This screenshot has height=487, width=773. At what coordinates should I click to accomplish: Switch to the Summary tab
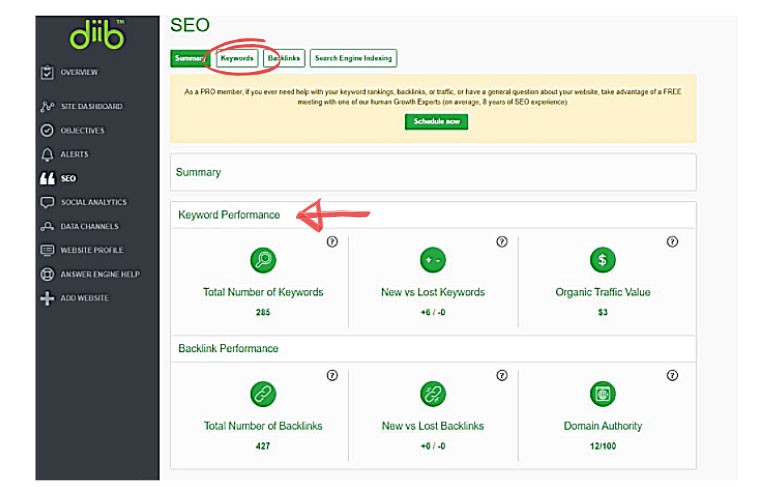click(190, 58)
